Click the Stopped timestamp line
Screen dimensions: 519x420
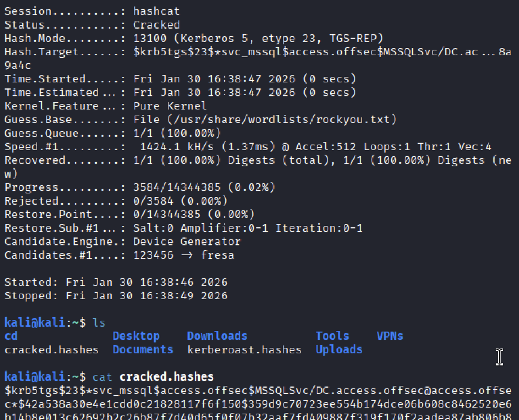[116, 296]
